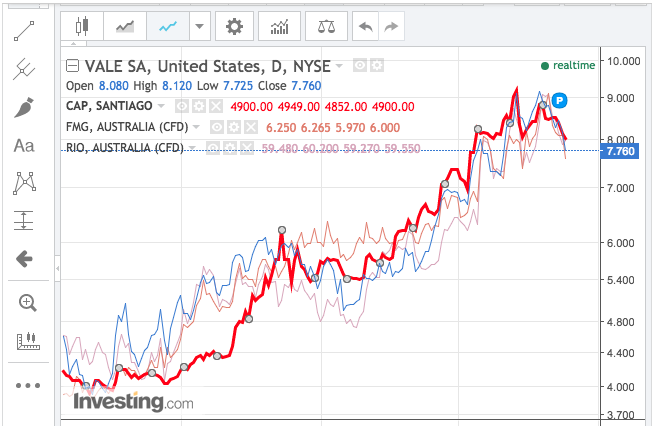Image resolution: width=655 pixels, height=426 pixels.
Task: Click the CAP, SANTIAGO legend label
Action: pyautogui.click(x=109, y=106)
